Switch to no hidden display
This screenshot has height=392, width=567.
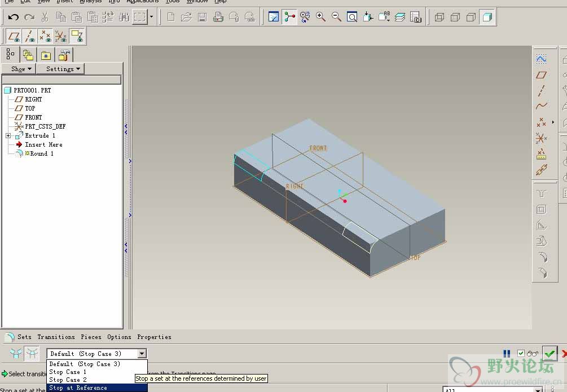[x=471, y=17]
